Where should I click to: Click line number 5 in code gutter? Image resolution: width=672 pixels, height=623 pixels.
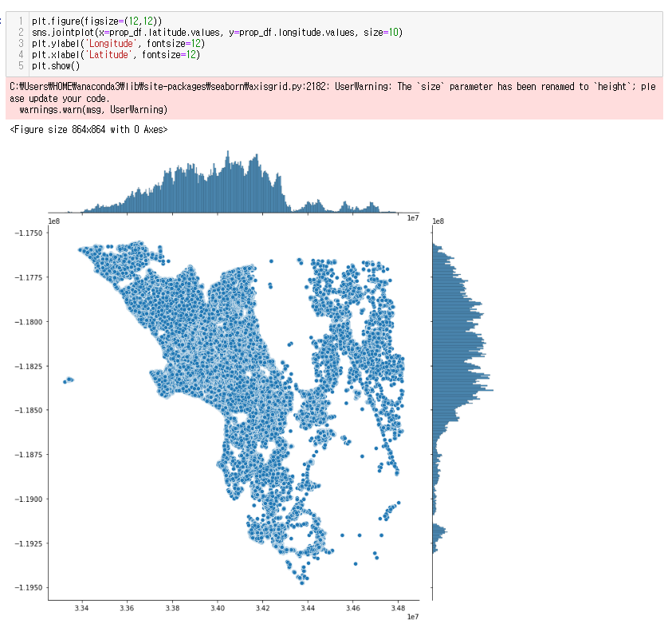point(21,66)
